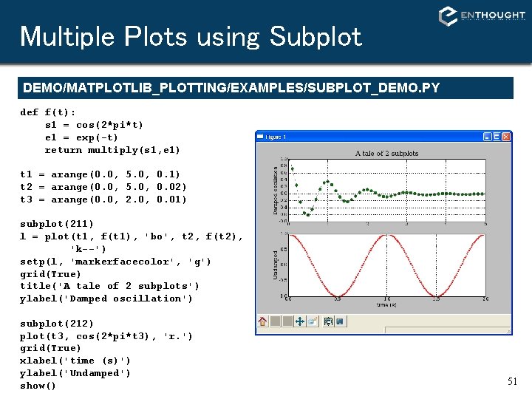The width and height of the screenshot is (532, 399).
Task: Click the ylabel('Damped oscillation') code line
Action: pos(106,299)
